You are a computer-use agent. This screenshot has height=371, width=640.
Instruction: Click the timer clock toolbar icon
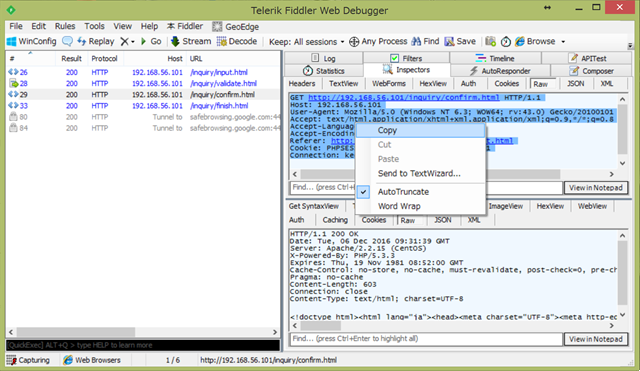[x=506, y=42]
